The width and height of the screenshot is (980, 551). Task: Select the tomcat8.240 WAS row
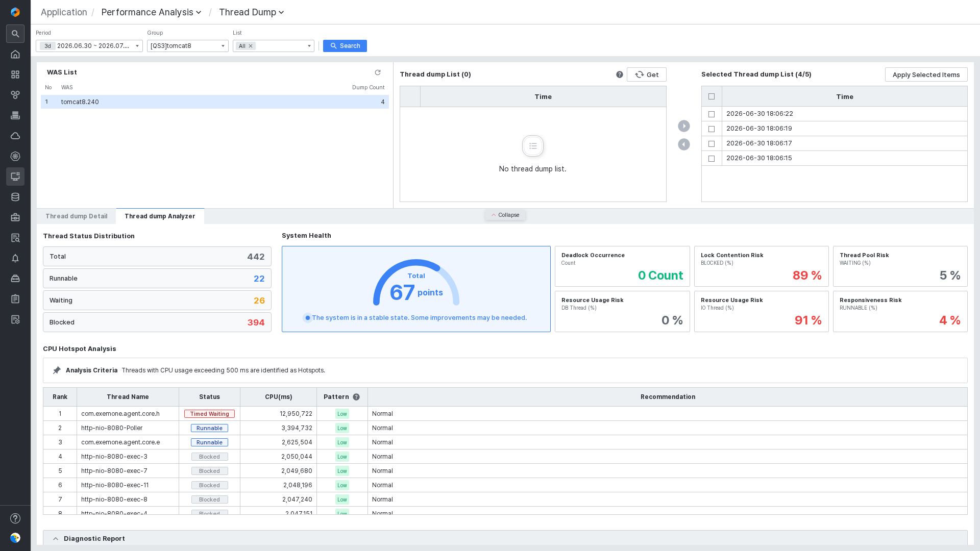tap(215, 102)
